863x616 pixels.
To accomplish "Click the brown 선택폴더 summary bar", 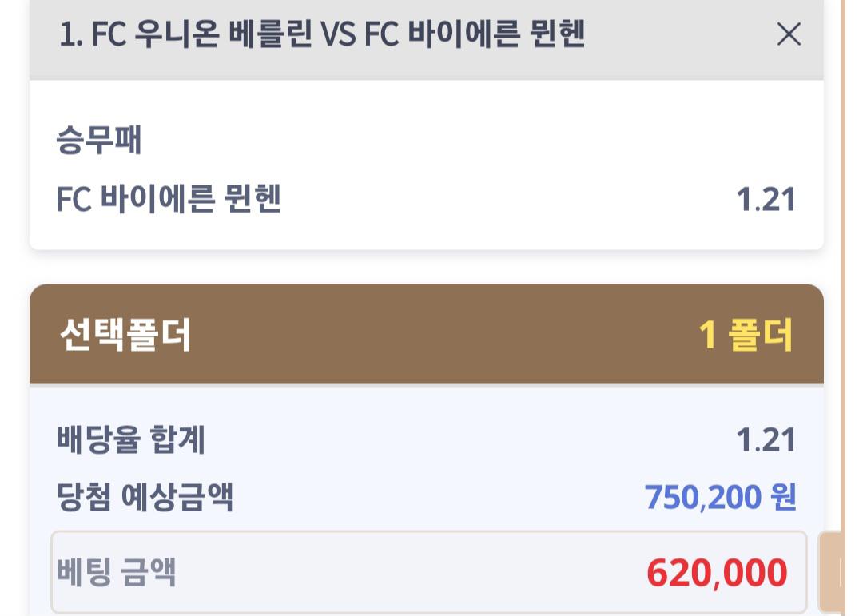I will 426,335.
